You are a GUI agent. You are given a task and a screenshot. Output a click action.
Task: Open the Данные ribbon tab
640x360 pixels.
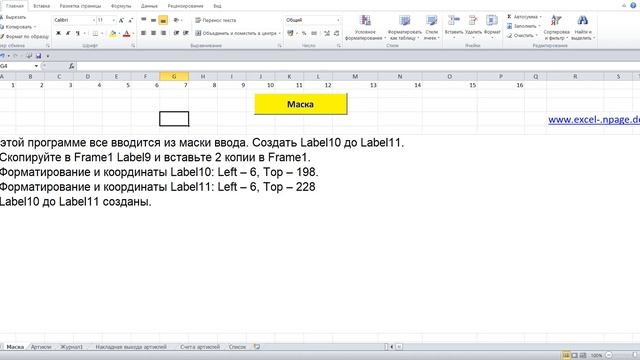(x=149, y=6)
